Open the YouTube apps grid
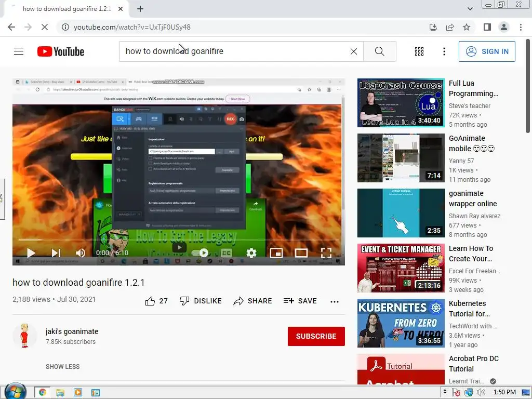The height and width of the screenshot is (399, 532). [x=419, y=51]
